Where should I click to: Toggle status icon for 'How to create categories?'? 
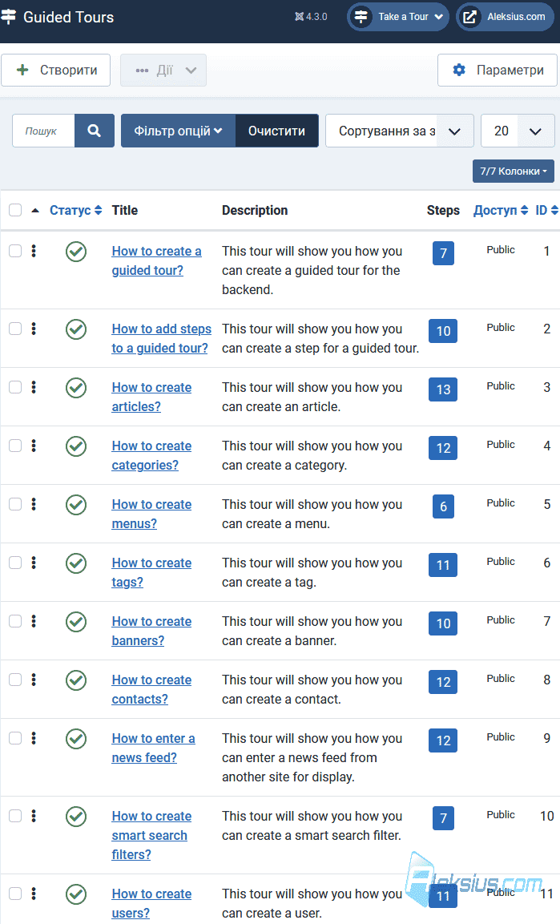pyautogui.click(x=76, y=446)
